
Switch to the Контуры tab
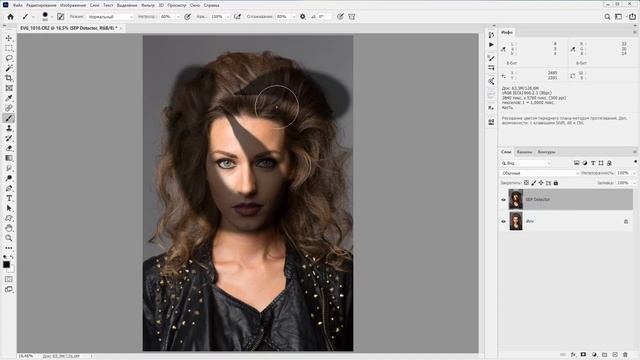point(546,152)
